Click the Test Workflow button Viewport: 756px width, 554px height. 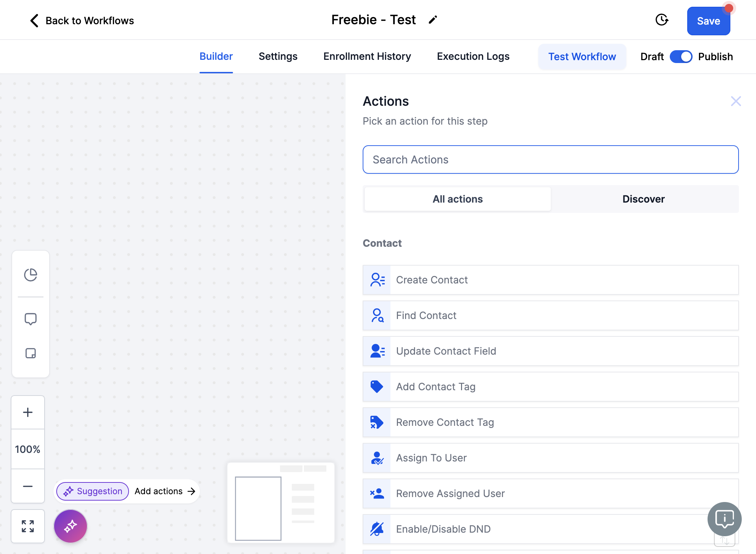[x=582, y=57]
